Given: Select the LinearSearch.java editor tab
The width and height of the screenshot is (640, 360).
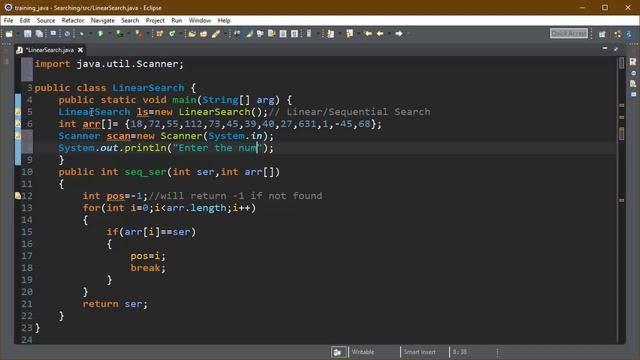Looking at the screenshot, I should (49, 50).
